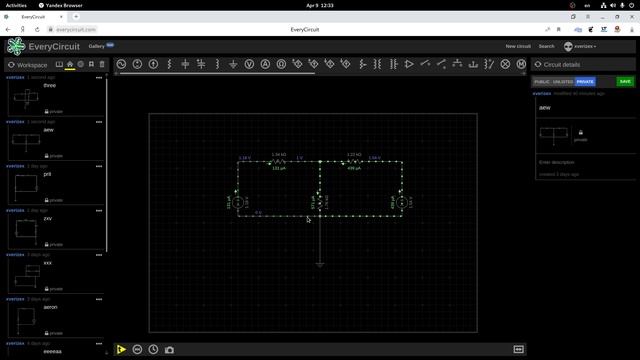Click the time scale clock icon

click(153, 349)
